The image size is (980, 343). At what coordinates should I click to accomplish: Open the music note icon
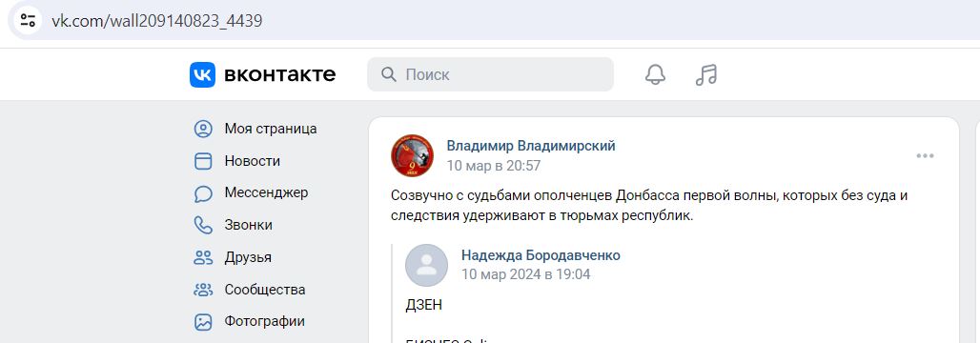tap(706, 75)
